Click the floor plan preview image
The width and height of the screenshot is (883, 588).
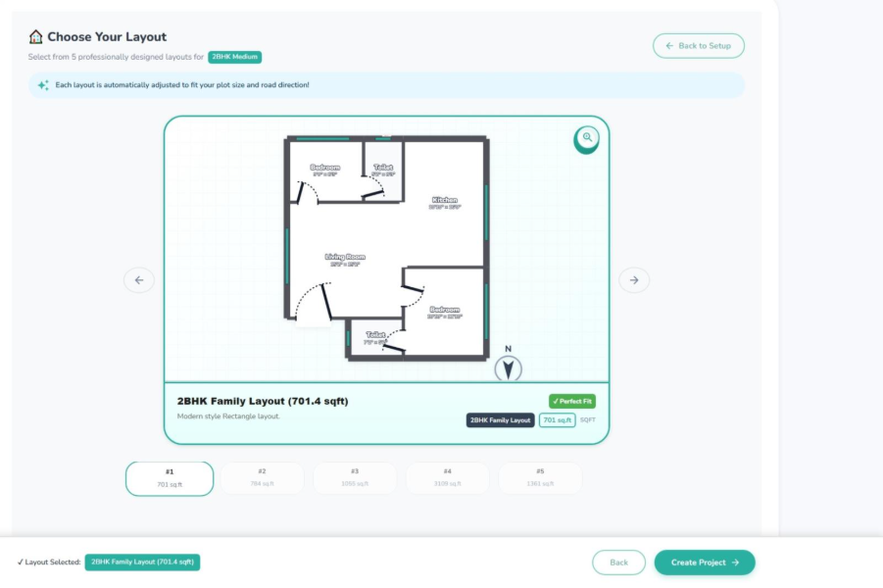tap(387, 248)
